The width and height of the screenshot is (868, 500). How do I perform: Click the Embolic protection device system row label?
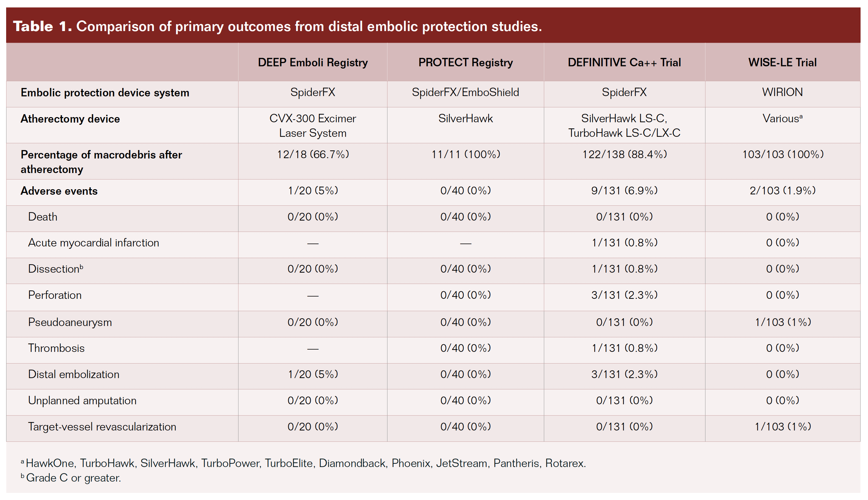pyautogui.click(x=105, y=93)
